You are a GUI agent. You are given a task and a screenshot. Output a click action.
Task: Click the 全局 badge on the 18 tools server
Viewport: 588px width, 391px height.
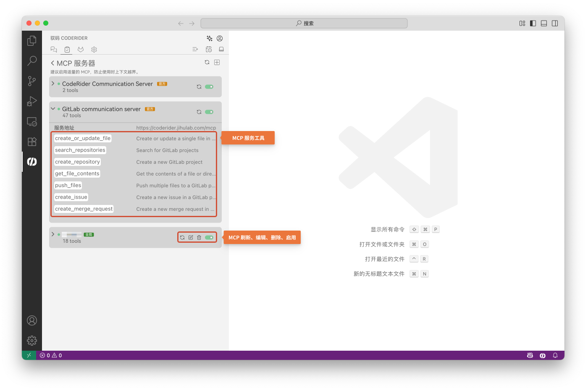89,235
